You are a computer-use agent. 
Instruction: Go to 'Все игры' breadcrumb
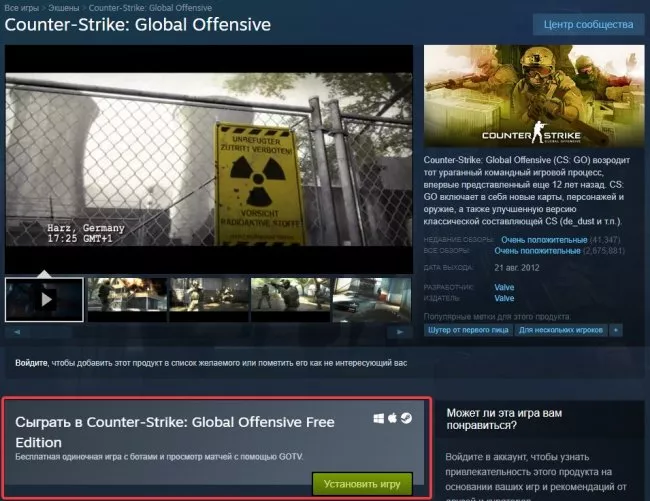(x=21, y=8)
